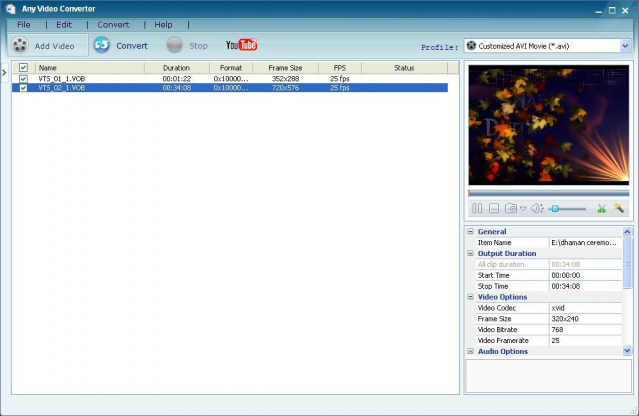The image size is (639, 416).
Task: Change the Video Codec value xvid
Action: click(585, 308)
